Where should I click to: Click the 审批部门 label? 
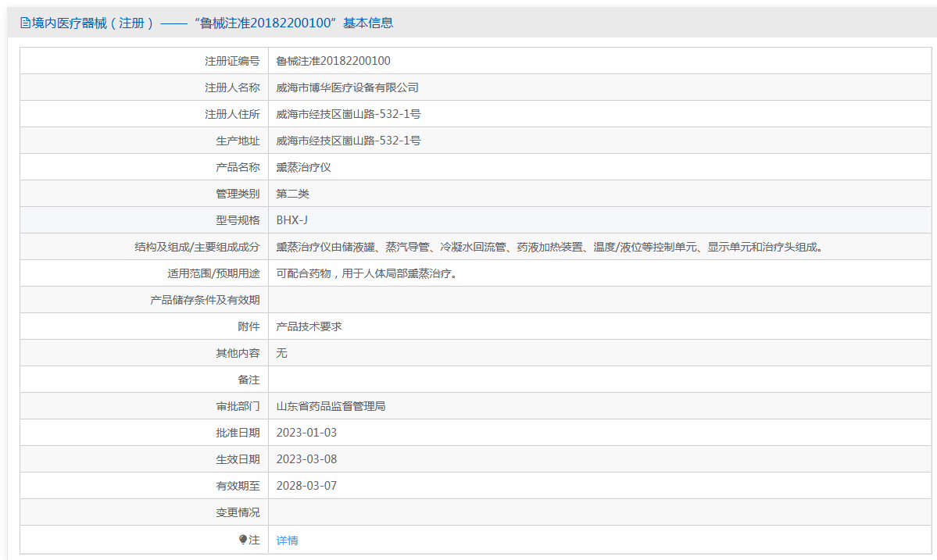(238, 407)
